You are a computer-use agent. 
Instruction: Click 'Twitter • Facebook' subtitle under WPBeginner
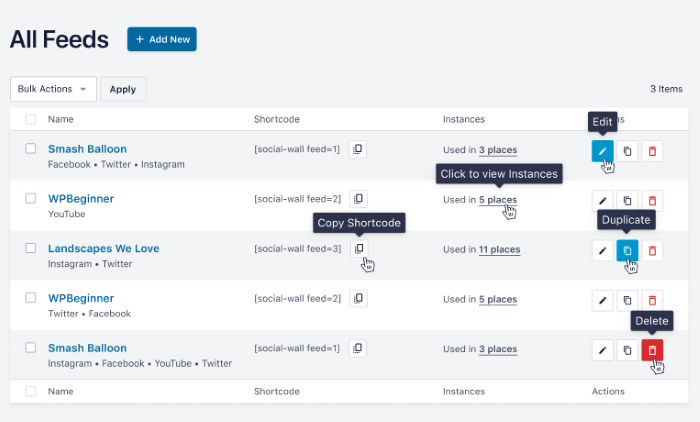(x=89, y=313)
